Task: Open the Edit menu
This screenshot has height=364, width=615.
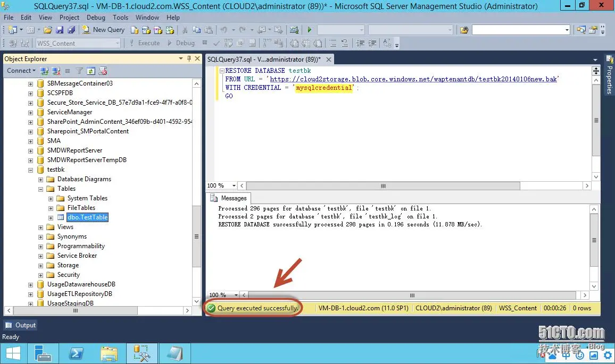Action: [26, 17]
